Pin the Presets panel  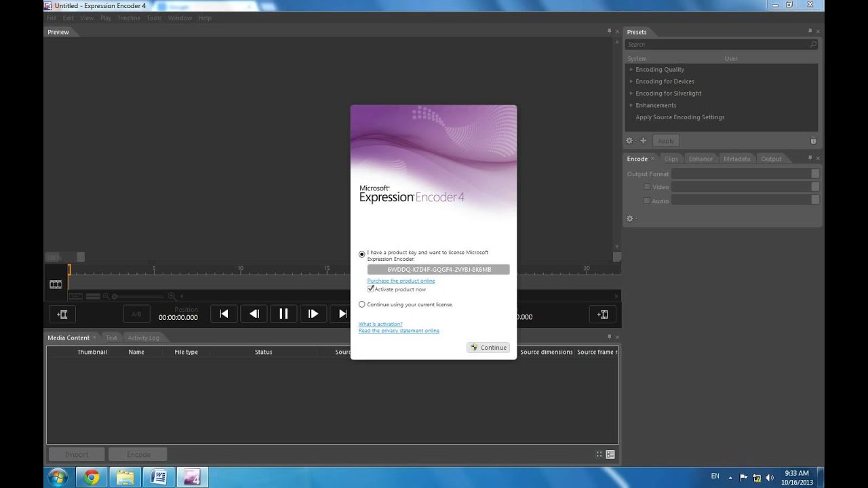[x=810, y=31]
